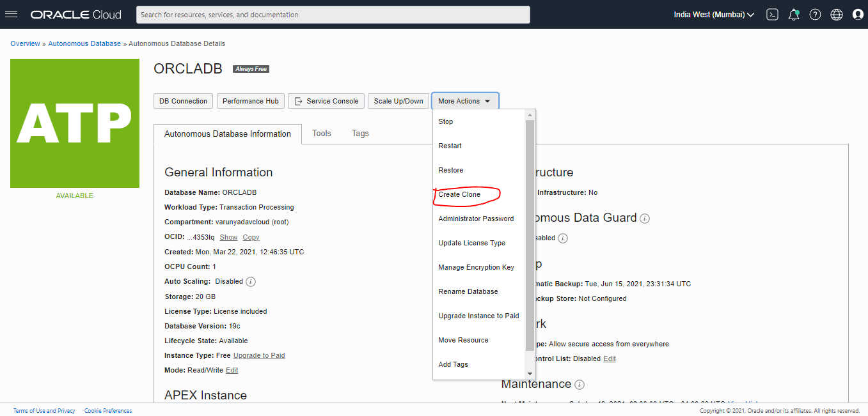Image resolution: width=868 pixels, height=416 pixels.
Task: Click the Always Free badge
Action: click(x=251, y=69)
